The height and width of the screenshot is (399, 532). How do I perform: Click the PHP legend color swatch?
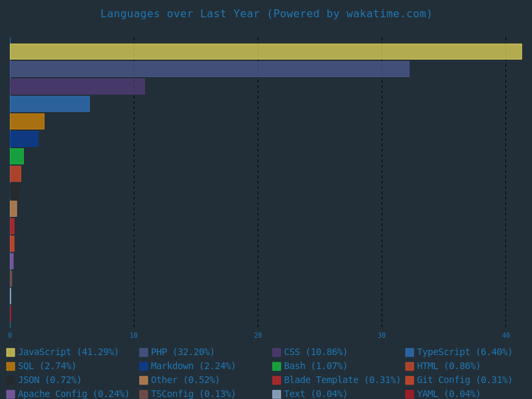(144, 352)
